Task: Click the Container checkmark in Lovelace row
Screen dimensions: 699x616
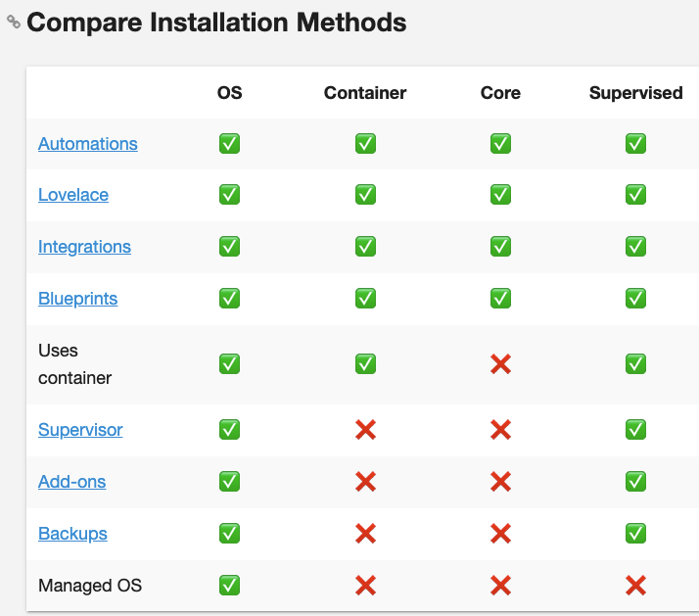Action: click(x=365, y=195)
